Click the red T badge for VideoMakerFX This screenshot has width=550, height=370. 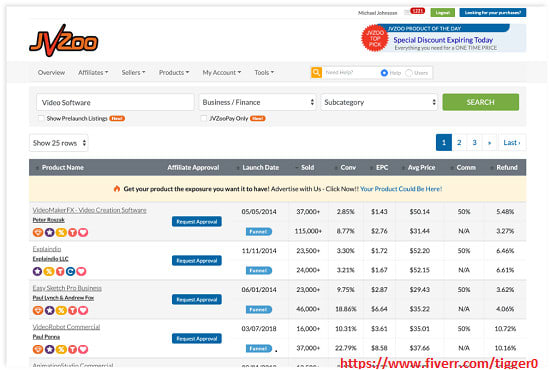72,232
